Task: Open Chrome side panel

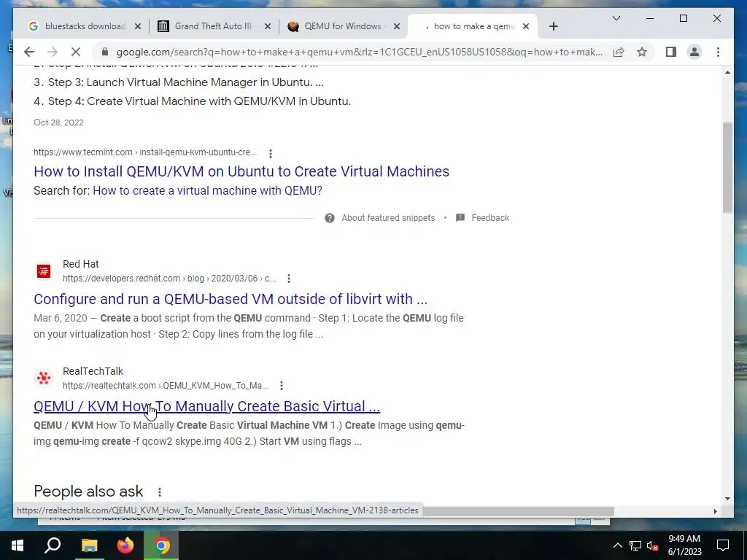Action: click(x=671, y=52)
